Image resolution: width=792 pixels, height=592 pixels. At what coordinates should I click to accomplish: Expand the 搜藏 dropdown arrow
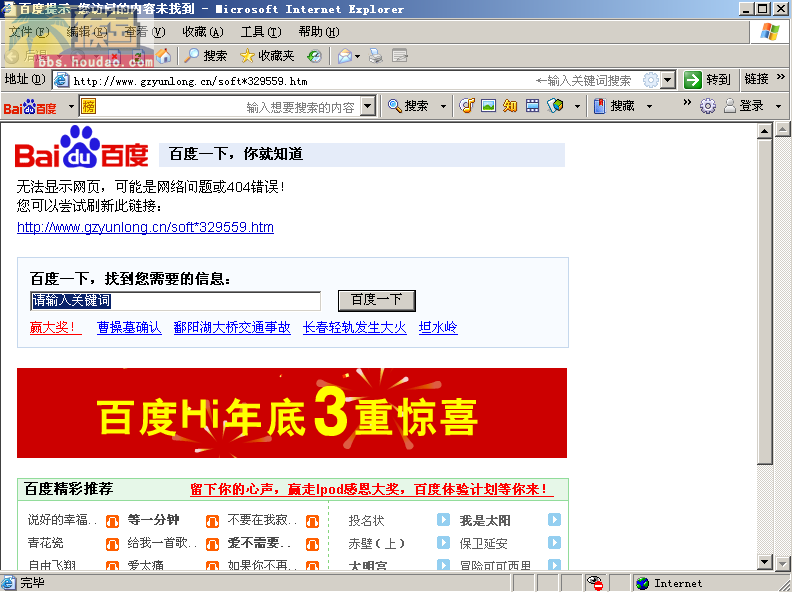tap(650, 107)
